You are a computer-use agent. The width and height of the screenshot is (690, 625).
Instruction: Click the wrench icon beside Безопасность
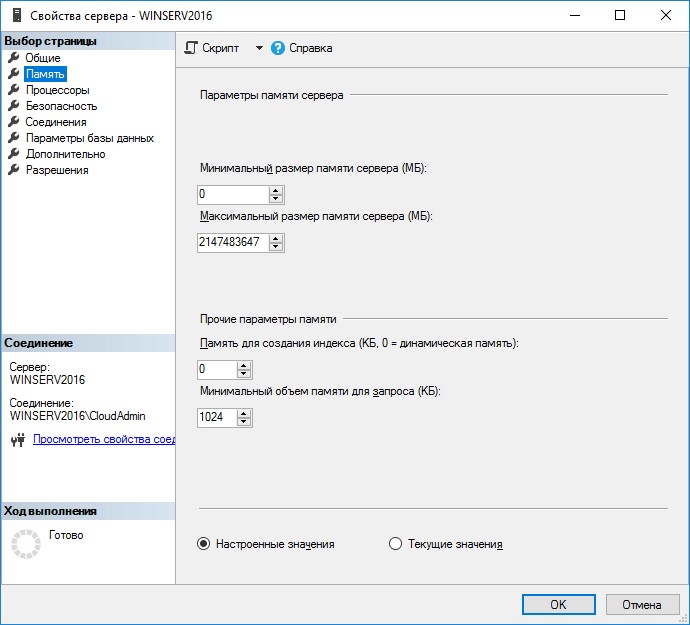pos(14,106)
